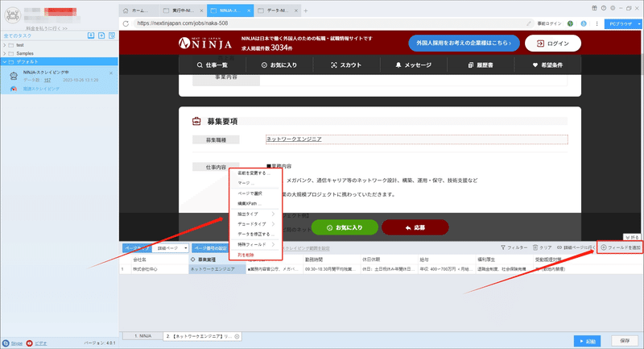Click the crab avatar profile icon
The image size is (644, 349).
12,15
